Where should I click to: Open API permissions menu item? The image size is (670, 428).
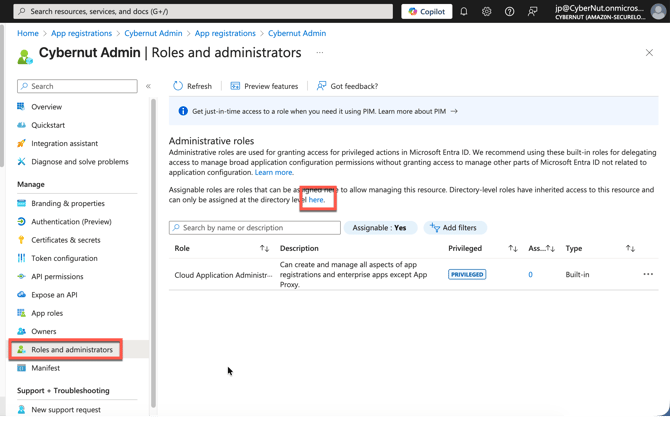click(57, 276)
